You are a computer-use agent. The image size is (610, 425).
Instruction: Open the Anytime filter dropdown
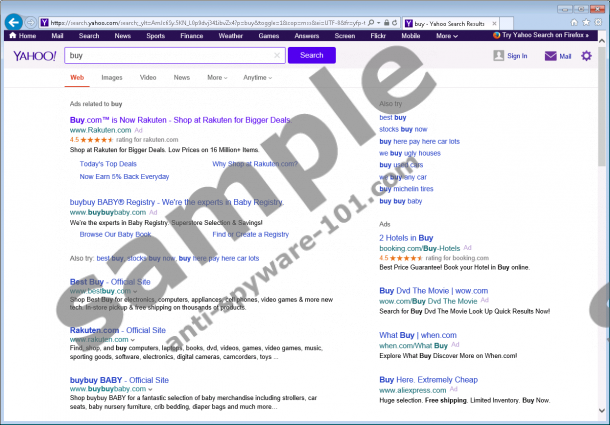pos(257,77)
